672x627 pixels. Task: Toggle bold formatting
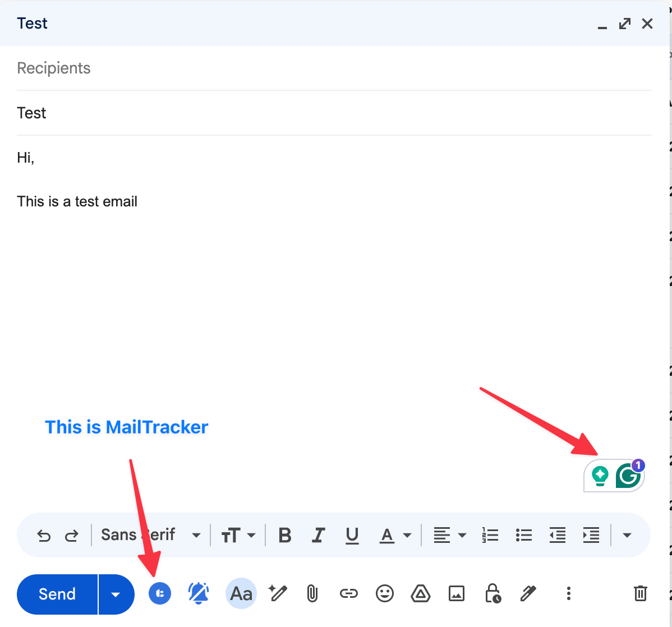pyautogui.click(x=284, y=535)
